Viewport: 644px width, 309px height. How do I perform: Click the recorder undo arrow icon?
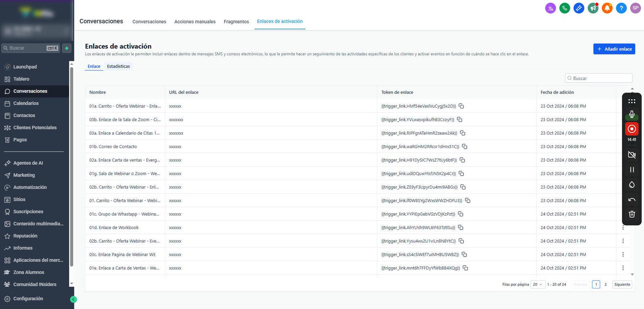(632, 199)
